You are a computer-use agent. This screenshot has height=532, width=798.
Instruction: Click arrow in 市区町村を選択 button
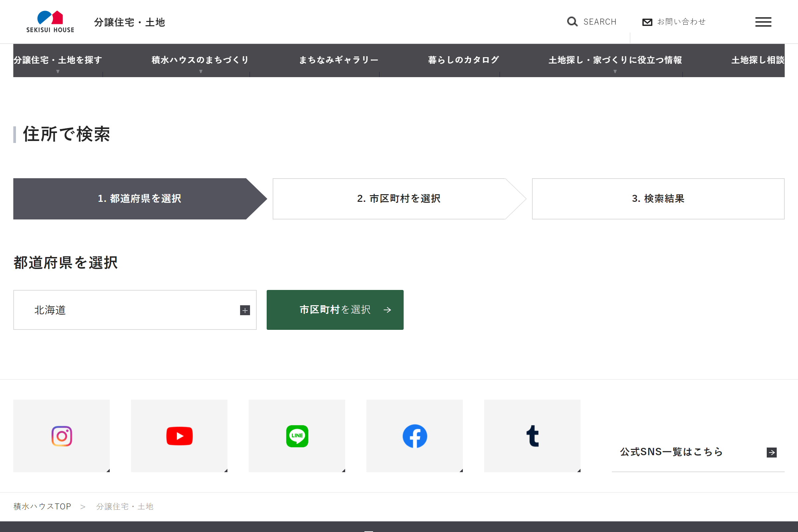point(387,310)
